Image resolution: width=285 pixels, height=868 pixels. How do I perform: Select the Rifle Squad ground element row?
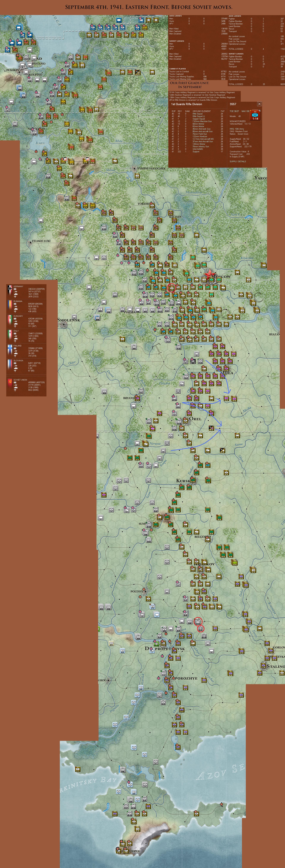(198, 114)
